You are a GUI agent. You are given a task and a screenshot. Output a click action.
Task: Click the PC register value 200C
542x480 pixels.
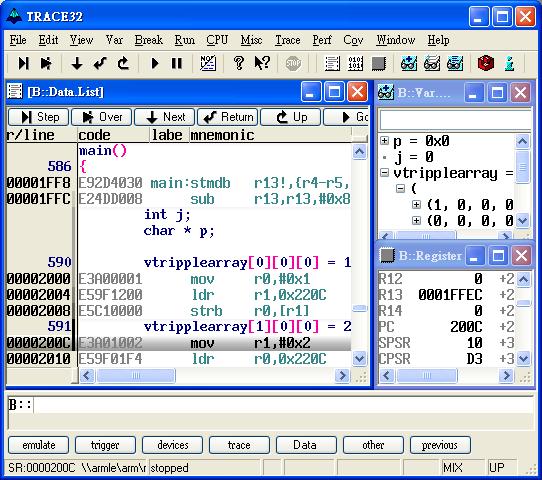[466, 327]
